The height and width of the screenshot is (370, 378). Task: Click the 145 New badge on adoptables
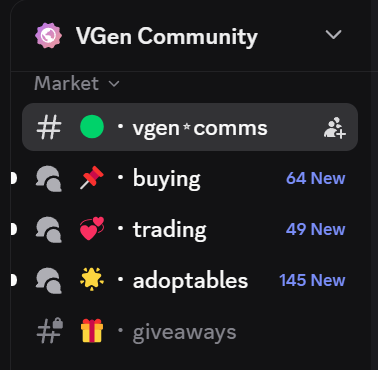312,280
